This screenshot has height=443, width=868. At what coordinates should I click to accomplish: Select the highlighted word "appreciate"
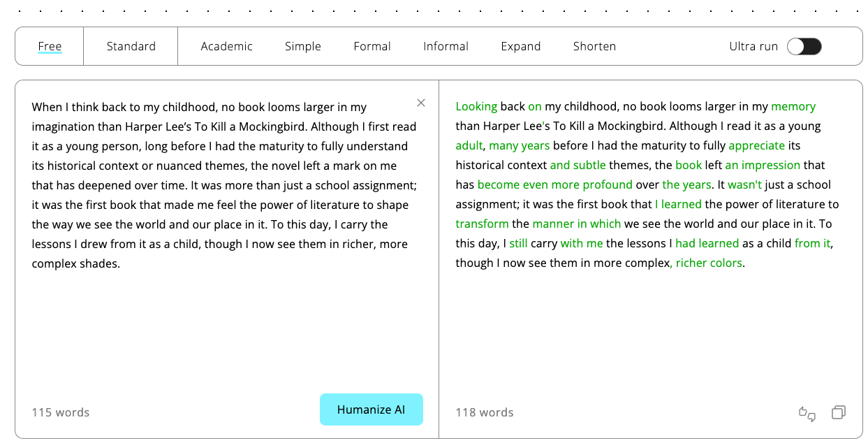pos(756,146)
